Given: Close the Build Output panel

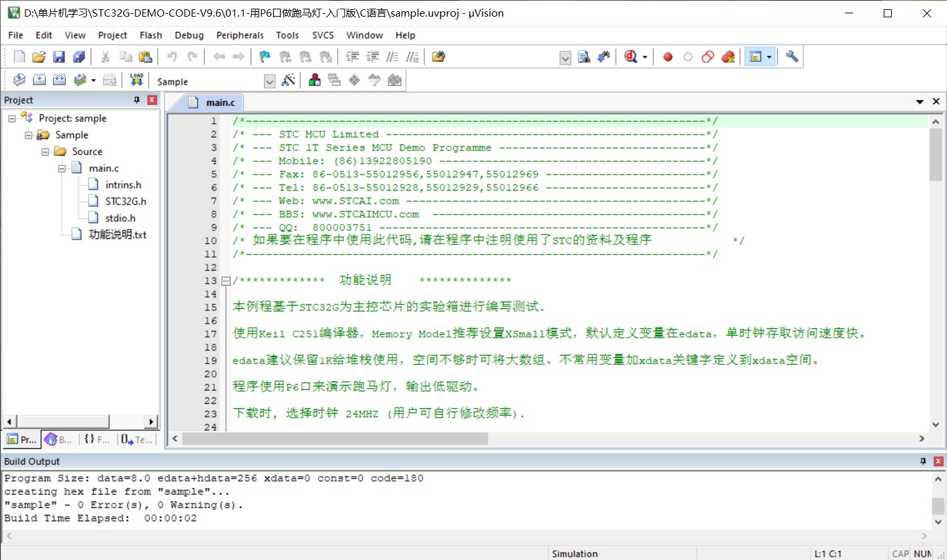Looking at the screenshot, I should 938,461.
